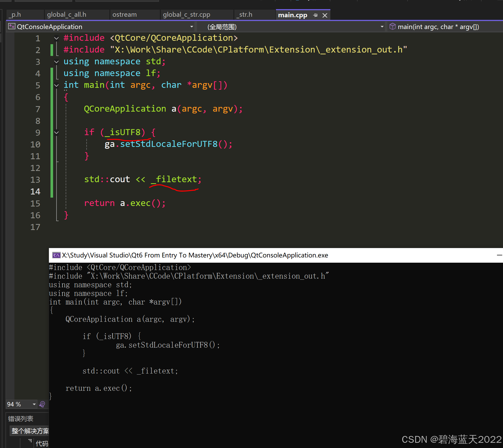Collapse the using namespace block at line 3

56,62
